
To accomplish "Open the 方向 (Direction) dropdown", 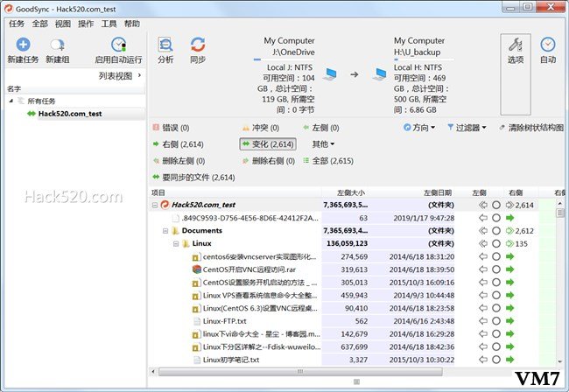I will (420, 128).
